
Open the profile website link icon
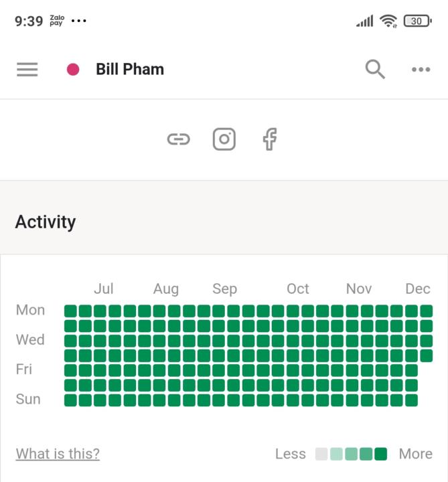(x=178, y=139)
